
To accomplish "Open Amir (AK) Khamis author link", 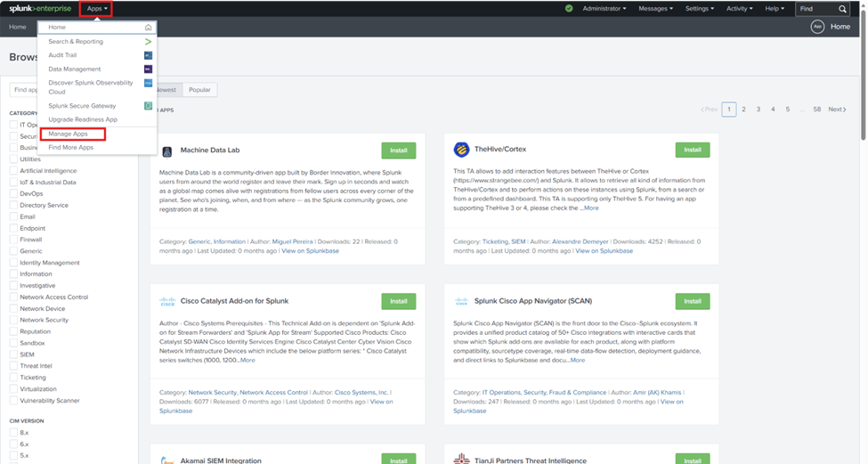I will (657, 393).
